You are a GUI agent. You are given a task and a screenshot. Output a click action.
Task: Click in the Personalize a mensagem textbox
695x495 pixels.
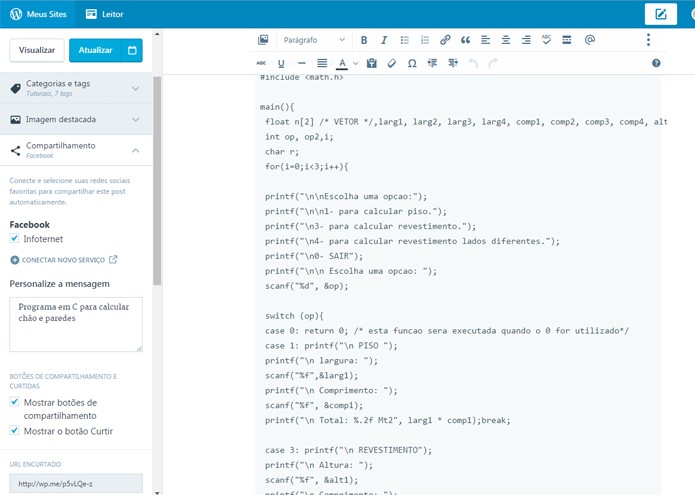76,324
